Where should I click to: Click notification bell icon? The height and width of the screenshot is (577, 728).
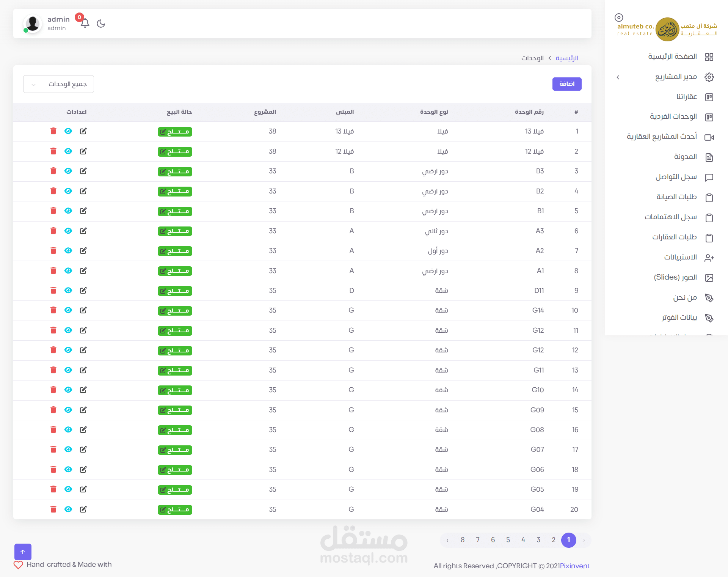tap(85, 23)
